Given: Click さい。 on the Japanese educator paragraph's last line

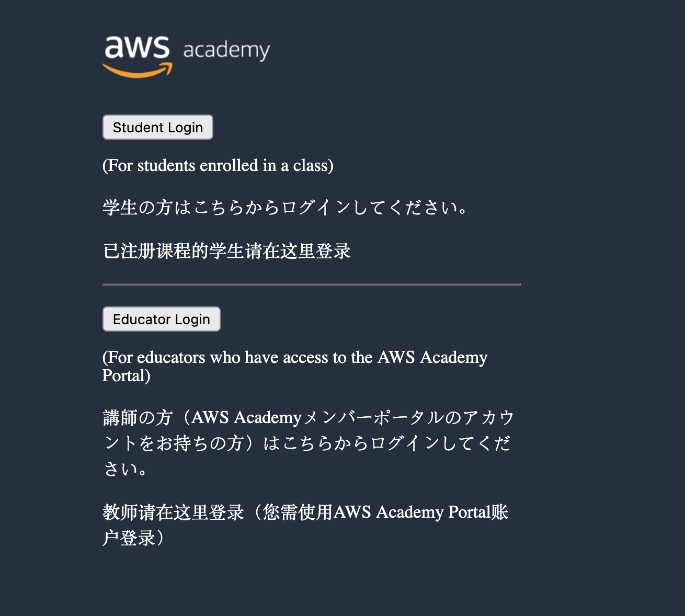Looking at the screenshot, I should (125, 469).
